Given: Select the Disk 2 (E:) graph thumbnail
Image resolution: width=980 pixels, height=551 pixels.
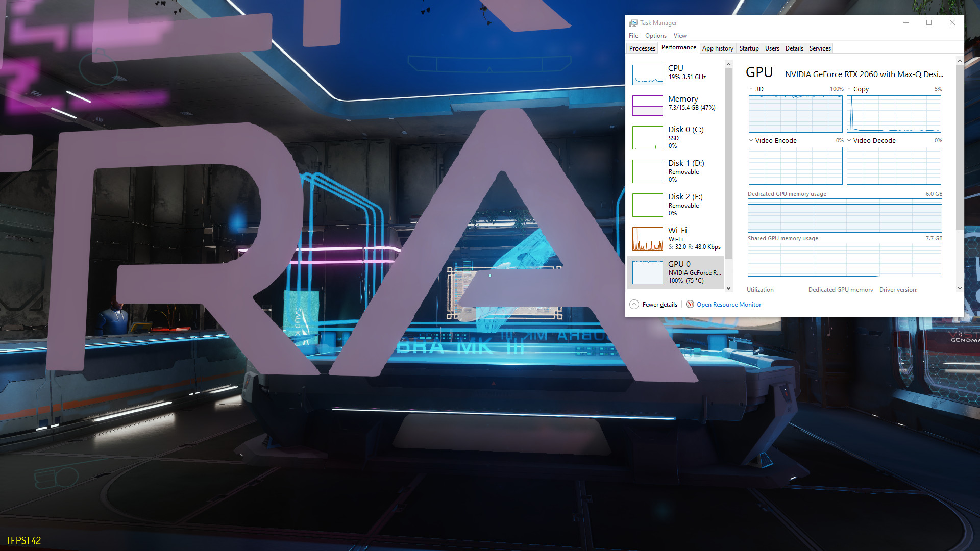Looking at the screenshot, I should click(648, 205).
